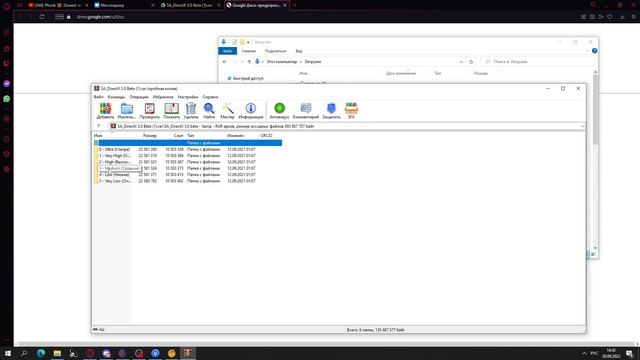This screenshot has height=360, width=640.
Task: Click Этот компьютер in the Explorer breadcrumb
Action: point(282,62)
